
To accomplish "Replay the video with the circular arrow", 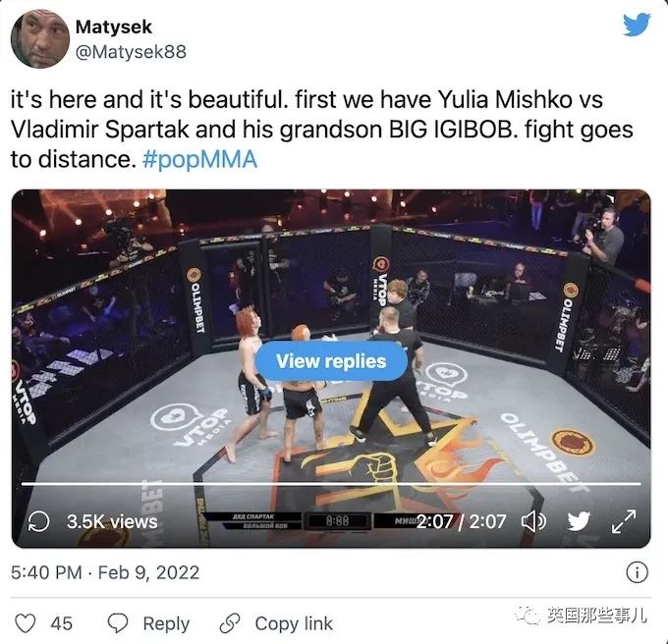I will tap(38, 521).
